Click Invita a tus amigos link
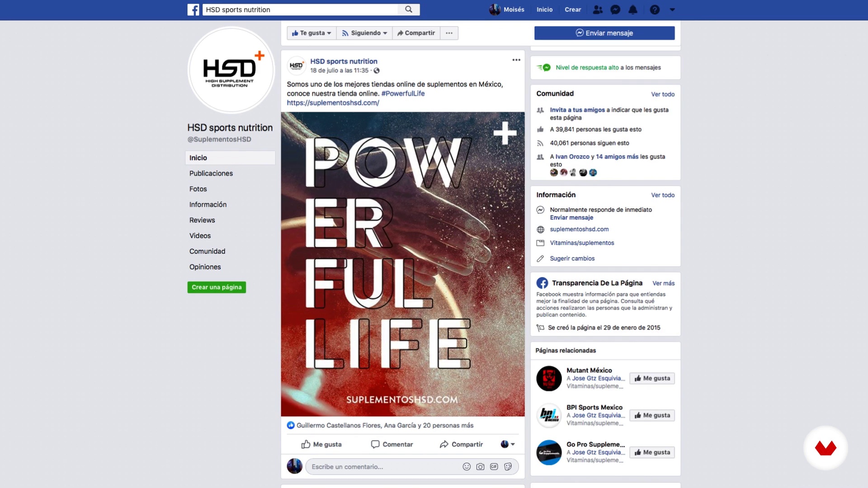 point(577,110)
